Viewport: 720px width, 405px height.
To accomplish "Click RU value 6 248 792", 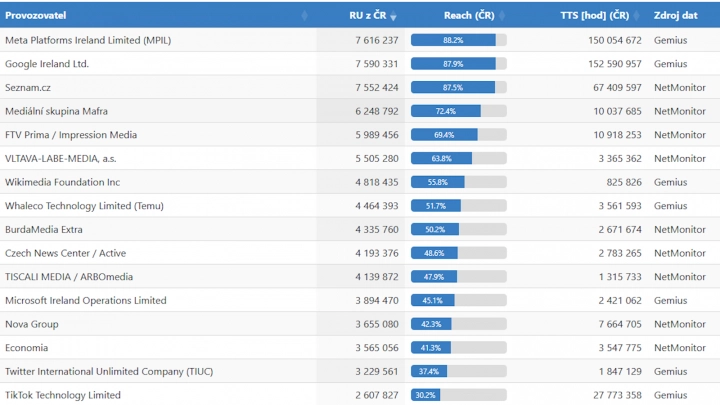I will pyautogui.click(x=377, y=111).
